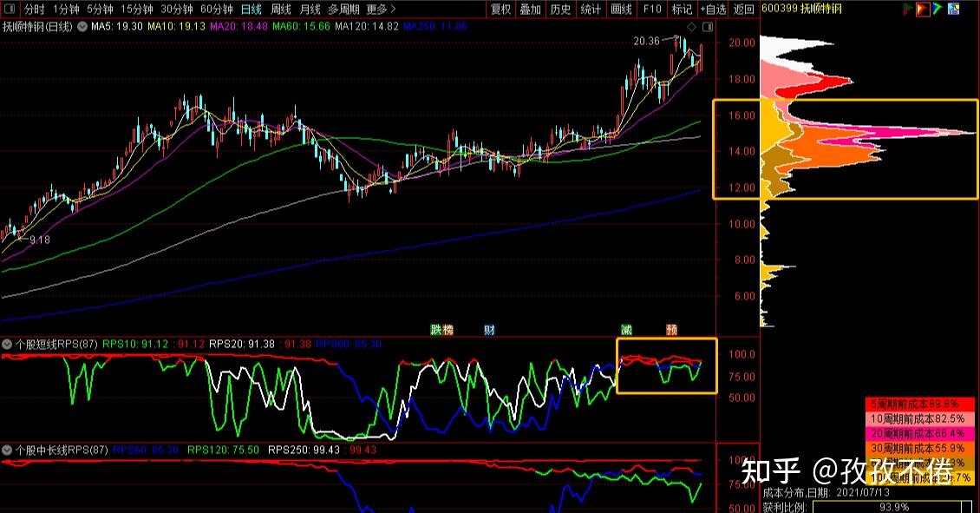The height and width of the screenshot is (513, 980).
Task: Open F10 company information
Action: click(x=652, y=10)
